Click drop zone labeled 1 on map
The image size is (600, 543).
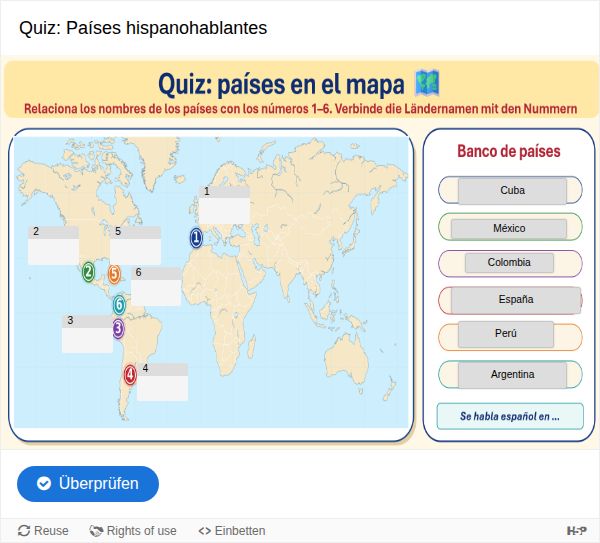[x=224, y=205]
